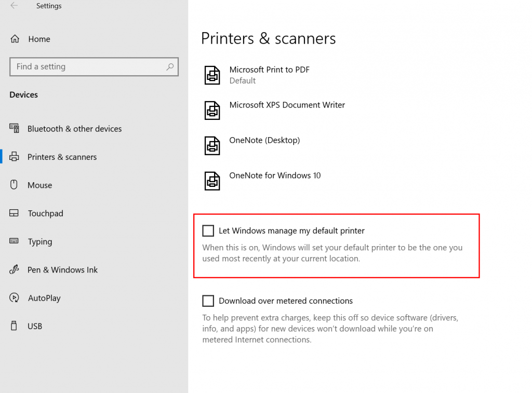The width and height of the screenshot is (532, 393).
Task: Select Printers & scanners in sidebar
Action: click(62, 157)
